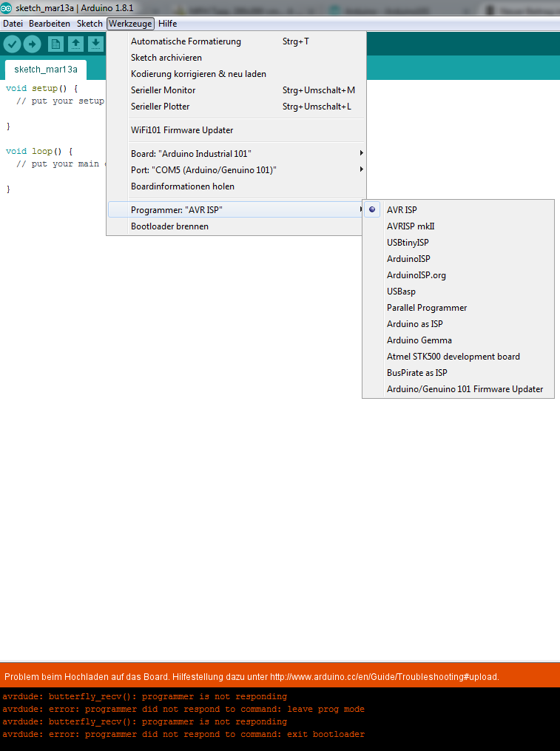The height and width of the screenshot is (751, 560).
Task: Click the void loop() code line
Action: (x=39, y=151)
